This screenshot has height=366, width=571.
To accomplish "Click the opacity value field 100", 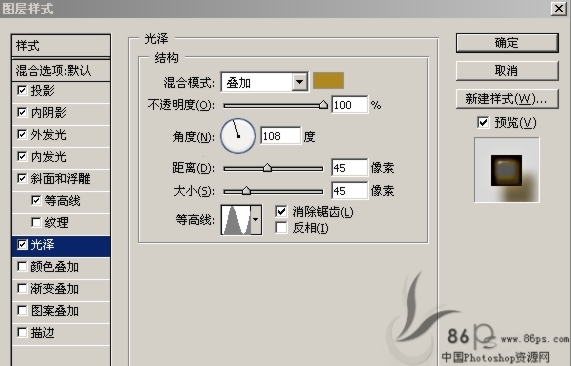I will (350, 105).
